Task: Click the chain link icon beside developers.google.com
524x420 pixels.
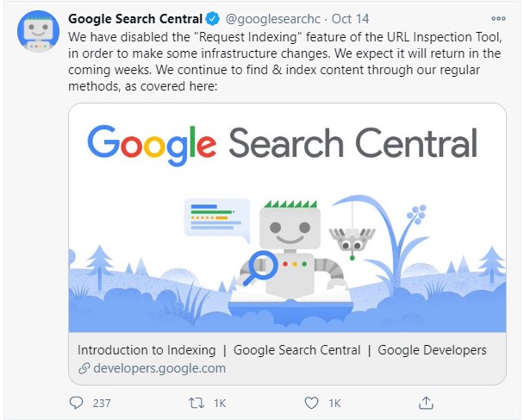Action: (x=84, y=368)
